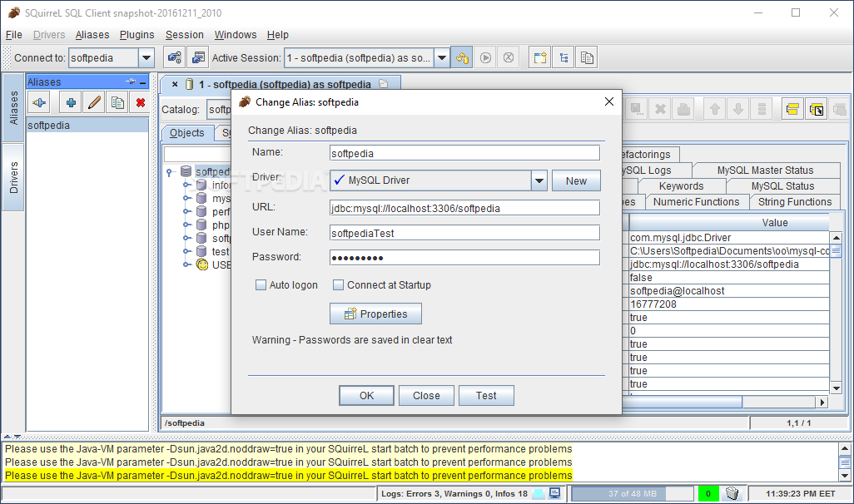Image resolution: width=854 pixels, height=504 pixels.
Task: Collapse the softpedia root tree node
Action: click(x=169, y=172)
